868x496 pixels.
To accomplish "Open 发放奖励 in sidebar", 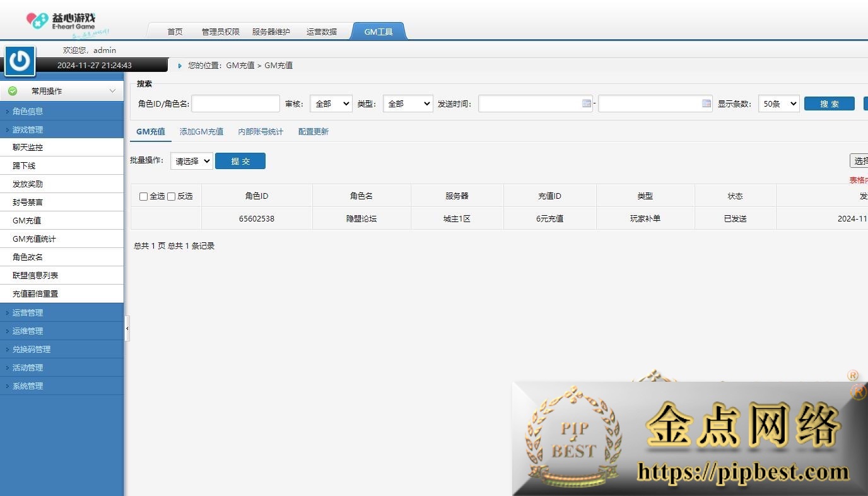I will point(62,184).
